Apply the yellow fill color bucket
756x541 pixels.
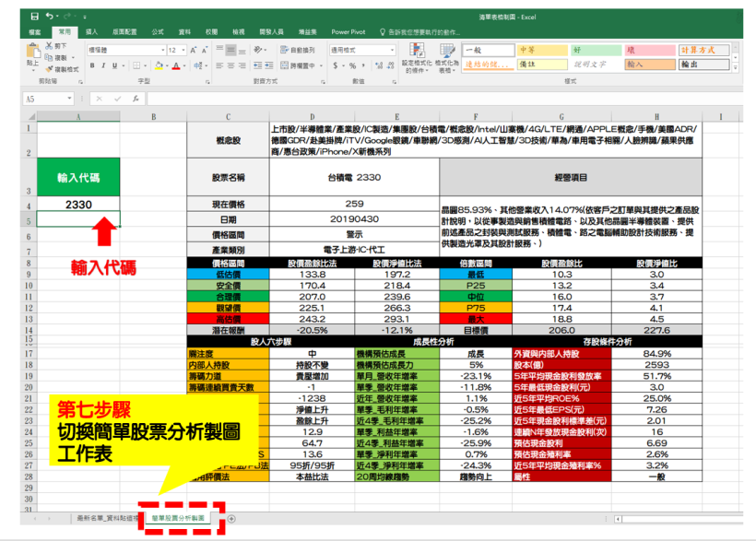[159, 65]
